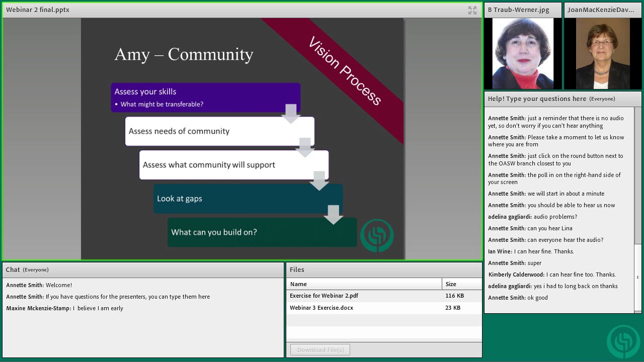Click the 'the poll in on the right-hand side' message

tap(554, 178)
